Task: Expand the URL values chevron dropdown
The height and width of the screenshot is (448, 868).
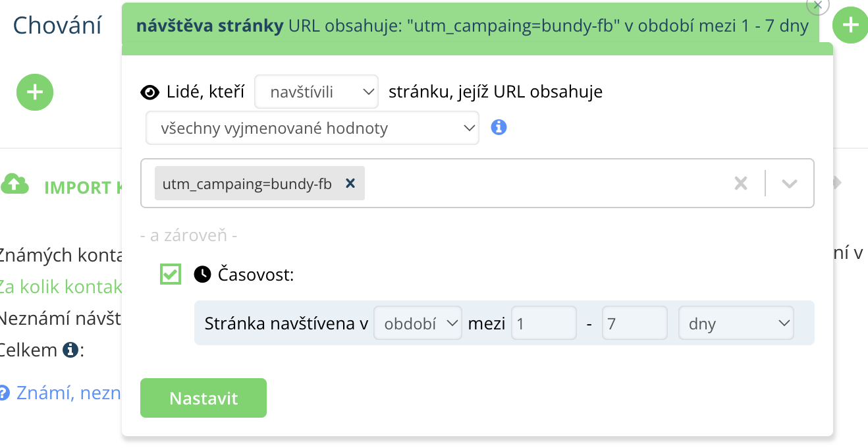Action: click(789, 184)
